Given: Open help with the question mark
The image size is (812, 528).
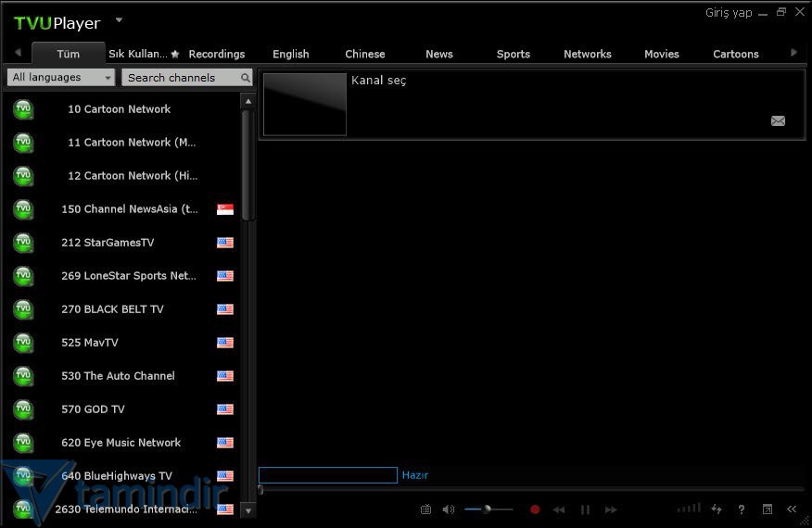Looking at the screenshot, I should [x=741, y=509].
